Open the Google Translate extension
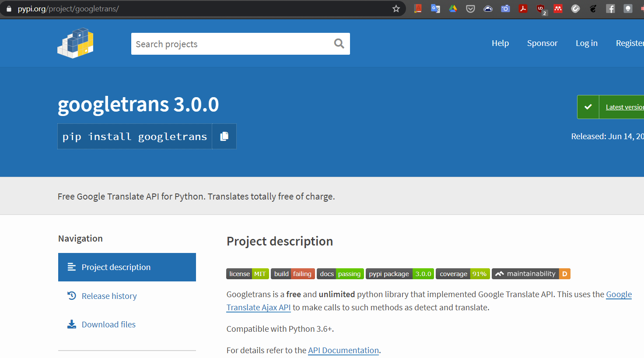Screen dimensions: 644x358 coord(435,8)
